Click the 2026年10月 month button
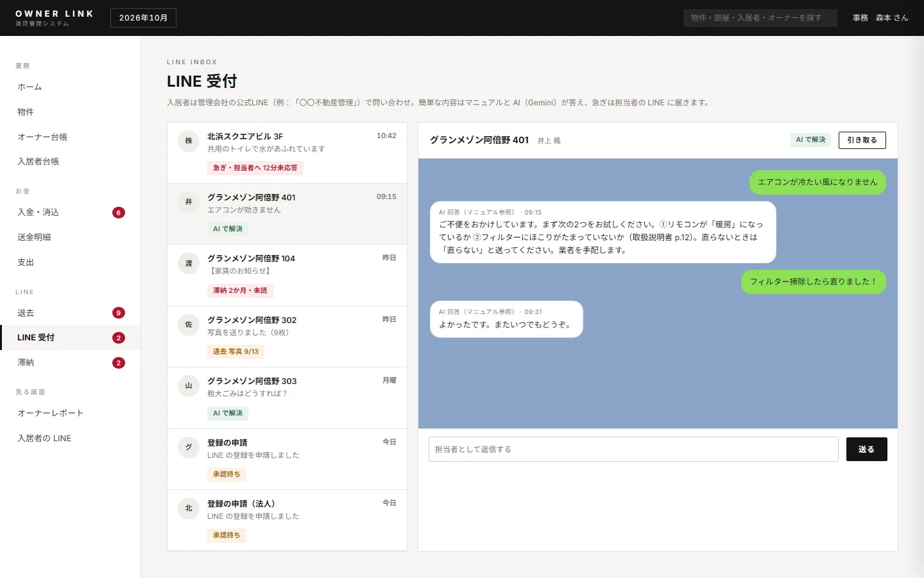 pyautogui.click(x=143, y=18)
